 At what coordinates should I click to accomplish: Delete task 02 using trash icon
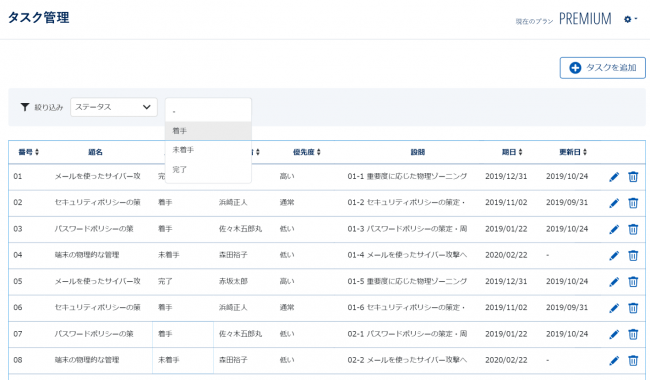click(x=633, y=203)
